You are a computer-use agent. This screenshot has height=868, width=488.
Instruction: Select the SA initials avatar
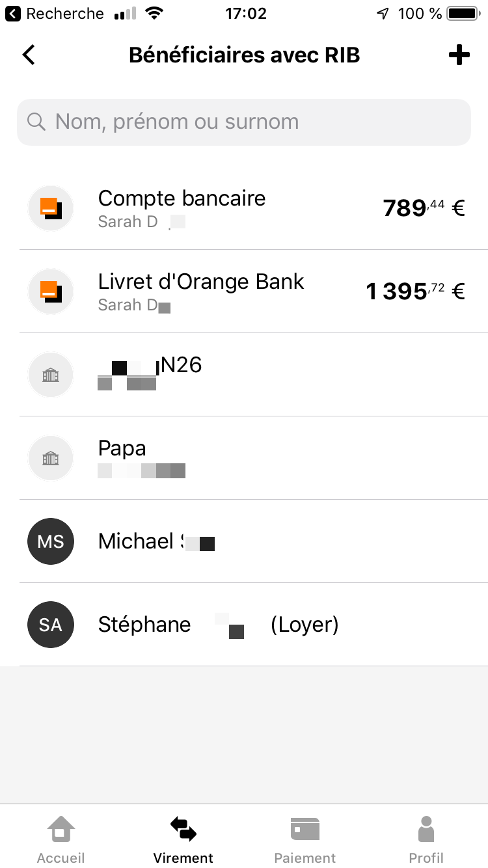(51, 625)
